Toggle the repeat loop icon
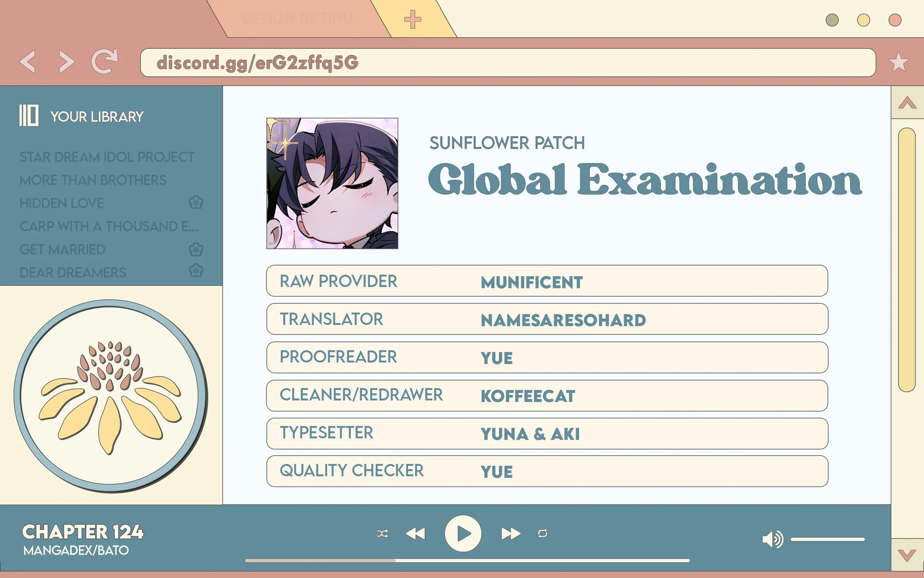924x578 pixels. pos(542,533)
